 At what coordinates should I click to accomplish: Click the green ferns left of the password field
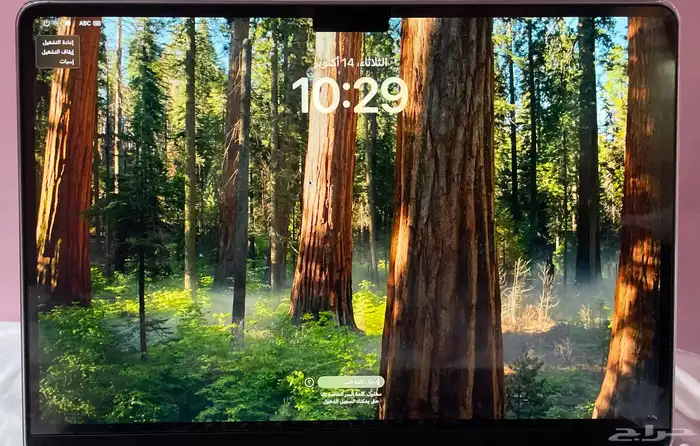coord(200,370)
